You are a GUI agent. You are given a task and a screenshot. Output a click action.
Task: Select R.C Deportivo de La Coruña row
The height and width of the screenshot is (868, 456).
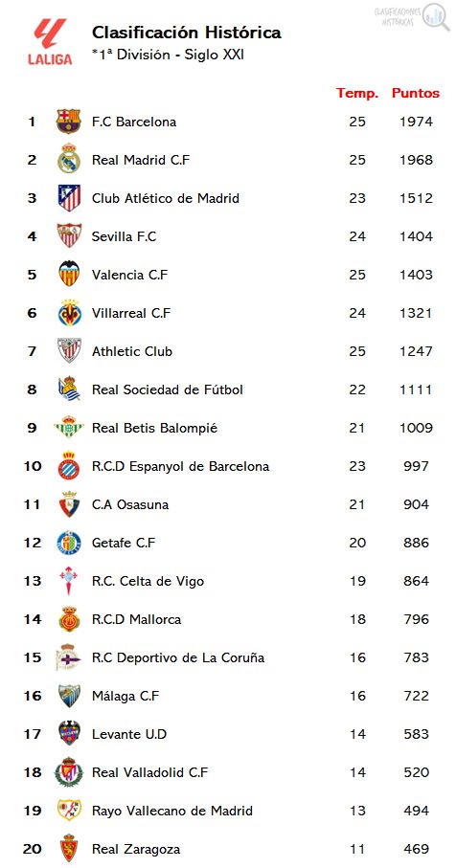[x=228, y=657]
